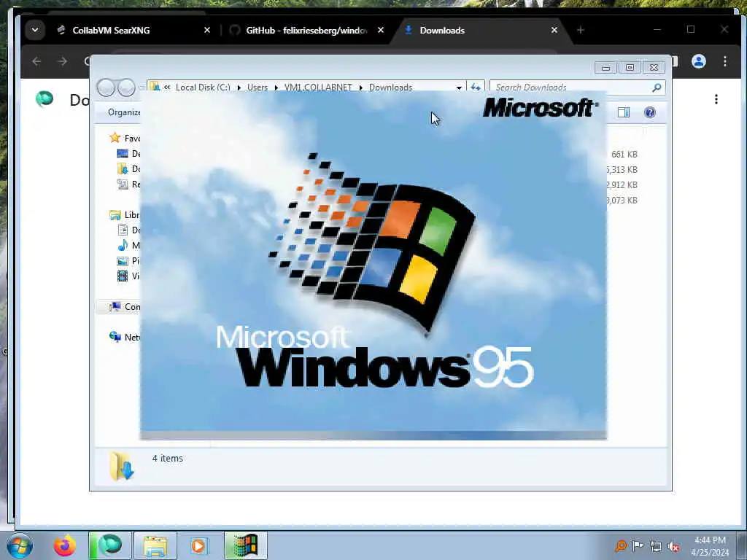The width and height of the screenshot is (747, 560).
Task: Close the GitHub felixrieseberg tab
Action: click(381, 30)
